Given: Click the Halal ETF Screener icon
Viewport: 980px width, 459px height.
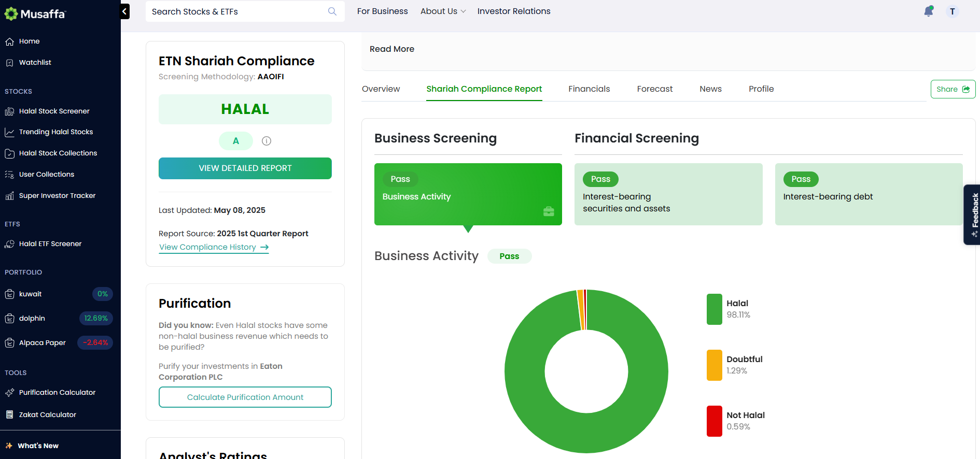Looking at the screenshot, I should coord(9,244).
